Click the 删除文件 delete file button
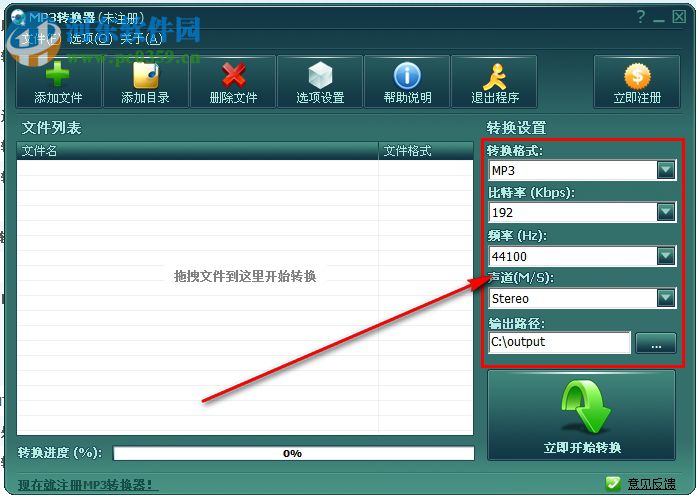Screen dimensions: 696x495 [x=233, y=82]
